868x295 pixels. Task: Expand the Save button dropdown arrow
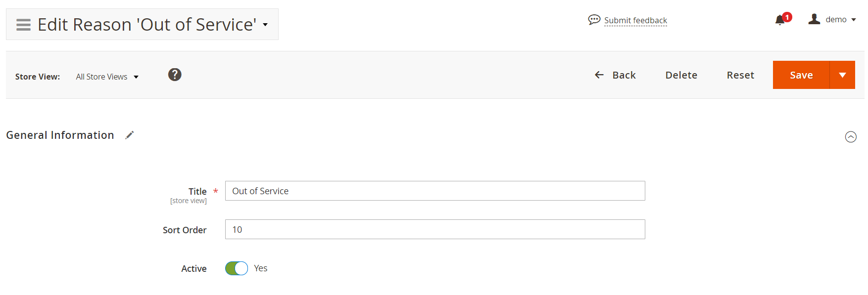pos(842,75)
